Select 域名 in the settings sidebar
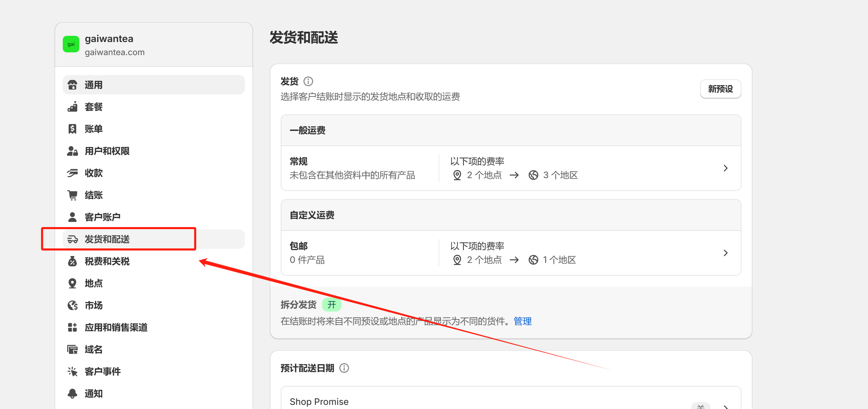This screenshot has height=409, width=868. (94, 349)
